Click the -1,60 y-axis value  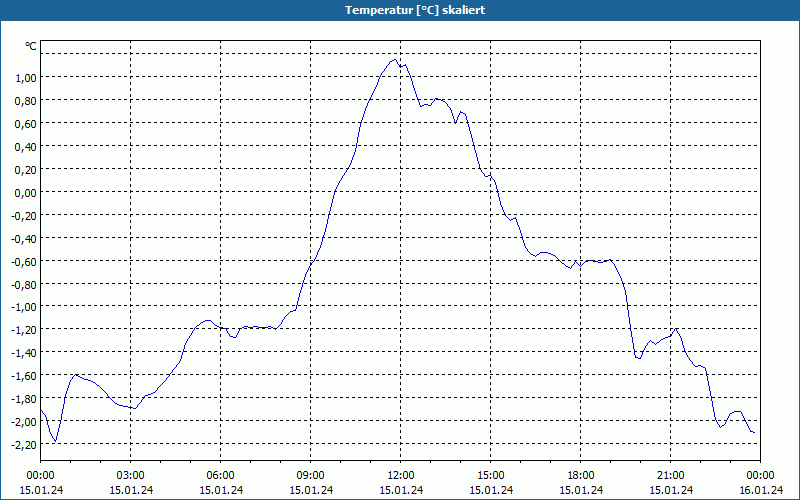(24, 376)
